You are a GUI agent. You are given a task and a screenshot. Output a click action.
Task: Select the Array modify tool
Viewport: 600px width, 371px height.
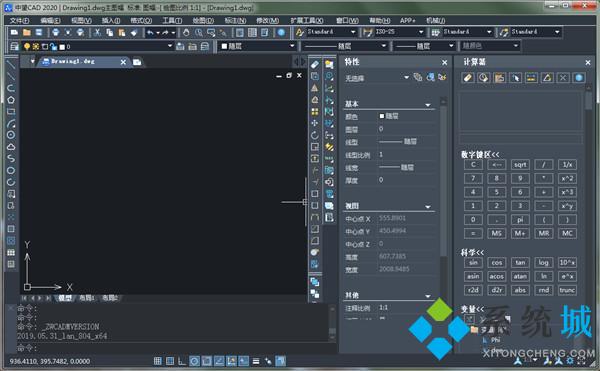(315, 112)
